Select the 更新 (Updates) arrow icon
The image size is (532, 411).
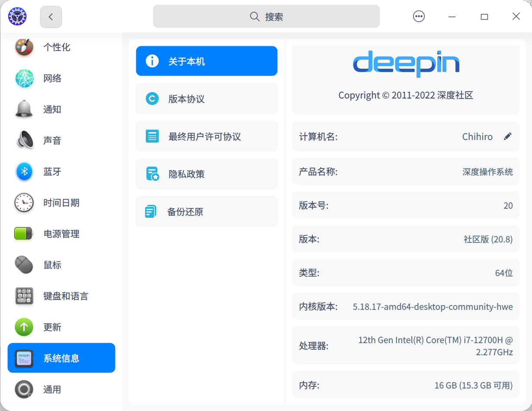(24, 327)
